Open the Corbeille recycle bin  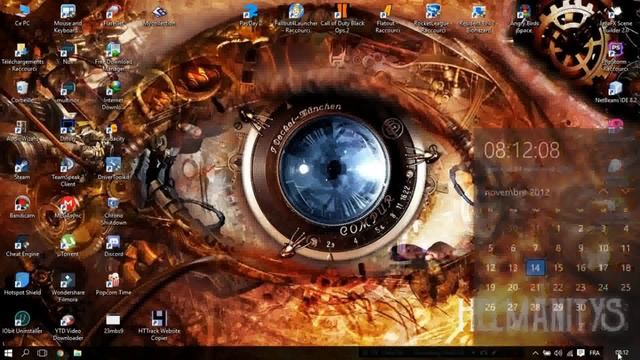point(22,92)
